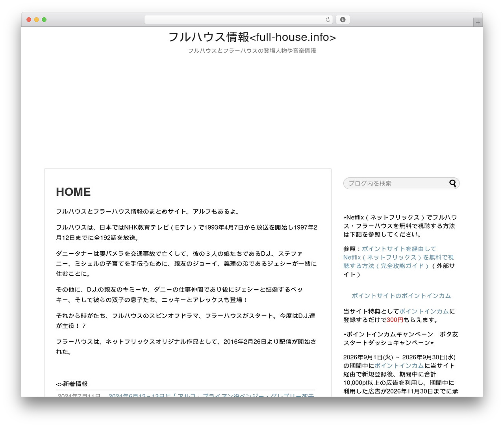Click the paragraph starting ダニータナーは妻パメラ

(x=187, y=264)
